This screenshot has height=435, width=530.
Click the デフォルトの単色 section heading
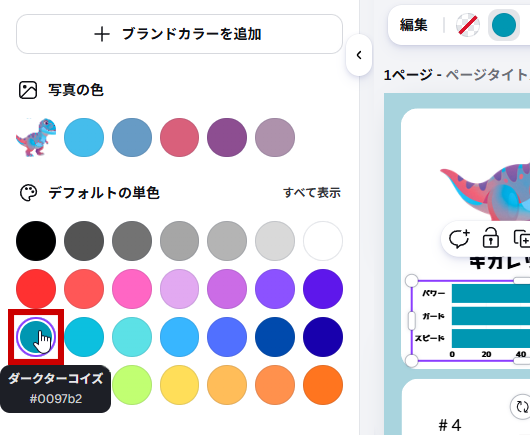pos(104,193)
